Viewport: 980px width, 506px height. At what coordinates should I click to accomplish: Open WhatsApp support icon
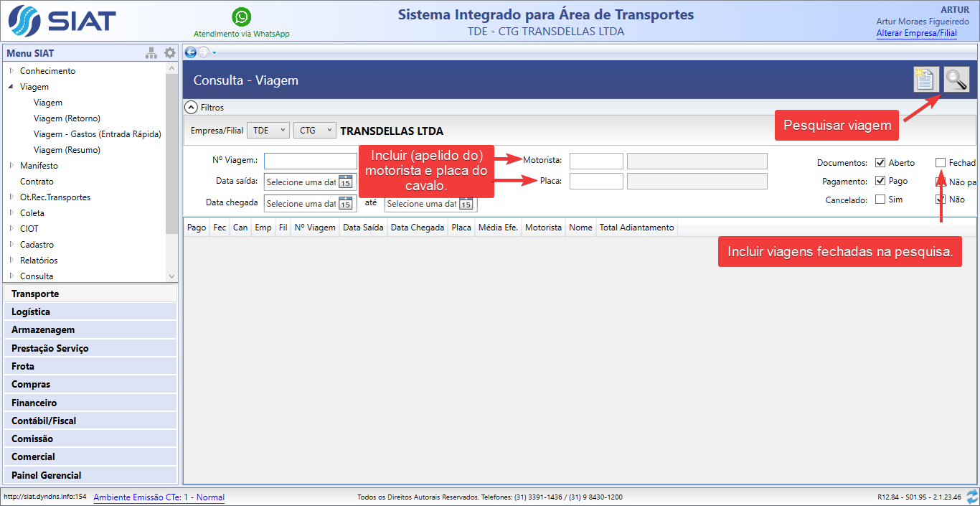[x=242, y=17]
